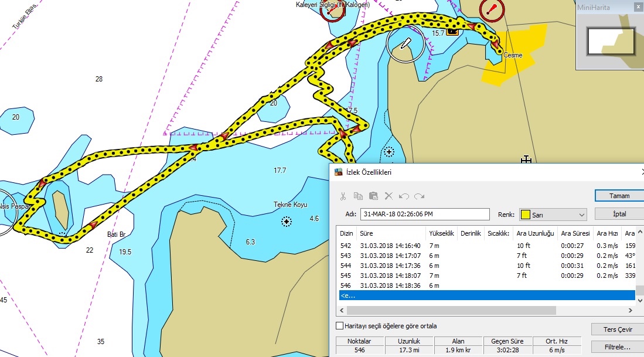644x357 pixels.
Task: Click the İzlek Özellikleri title bar icon
Action: 339,172
